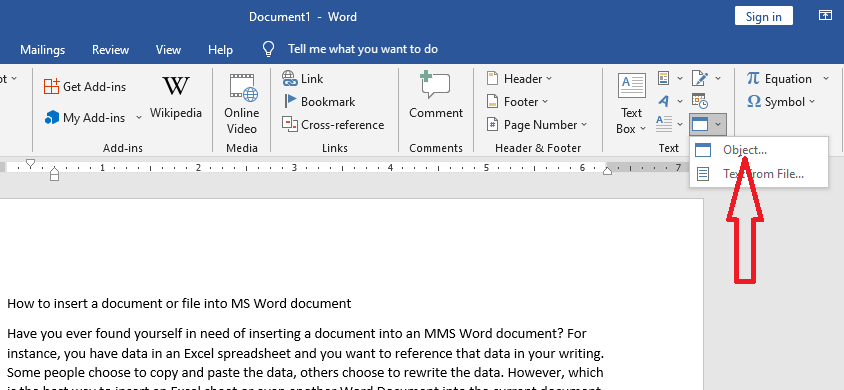844x390 pixels.
Task: Switch to the Mailings tab
Action: point(43,49)
